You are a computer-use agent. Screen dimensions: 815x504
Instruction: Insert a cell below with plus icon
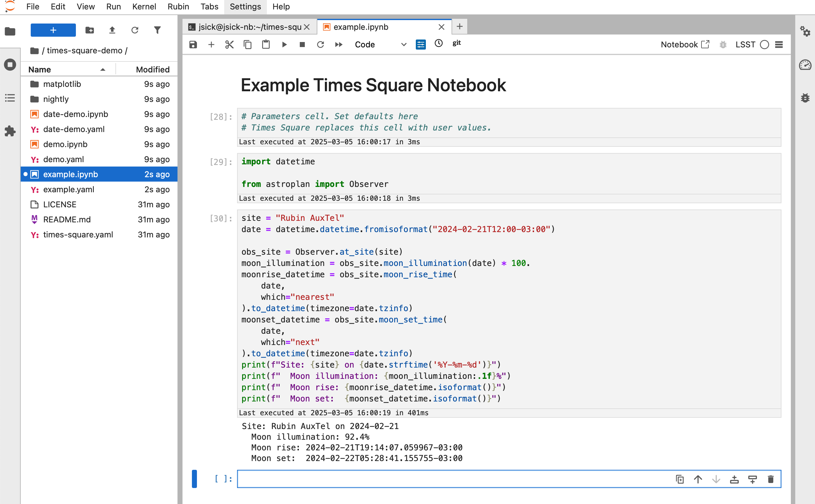211,45
